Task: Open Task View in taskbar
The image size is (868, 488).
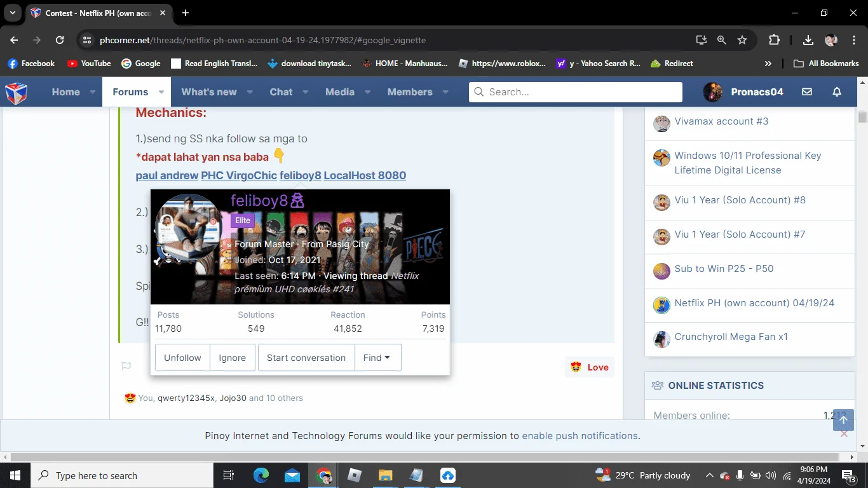Action: click(229, 475)
